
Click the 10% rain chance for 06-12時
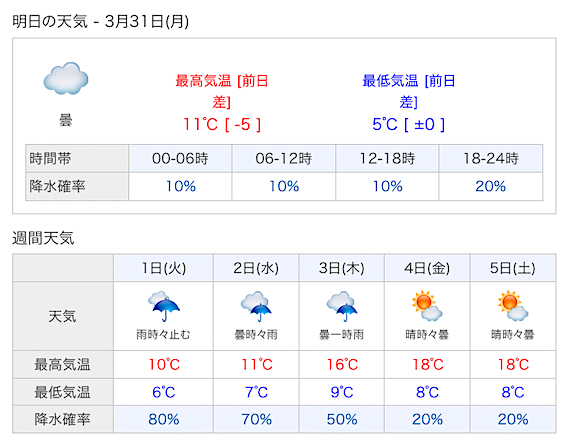point(284,186)
